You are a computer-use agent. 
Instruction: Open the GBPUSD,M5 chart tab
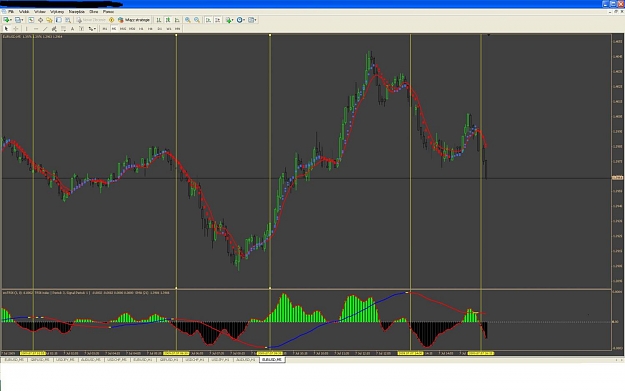click(40, 360)
